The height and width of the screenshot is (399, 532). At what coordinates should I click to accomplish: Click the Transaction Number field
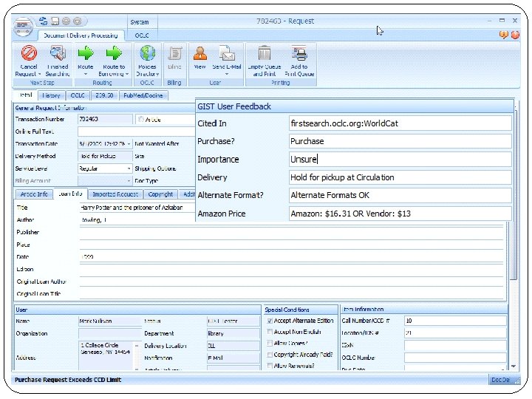[x=105, y=119]
